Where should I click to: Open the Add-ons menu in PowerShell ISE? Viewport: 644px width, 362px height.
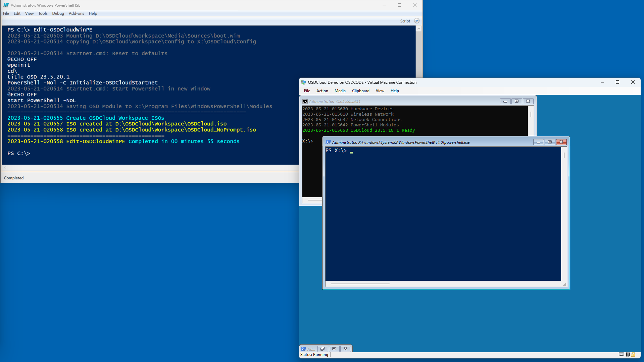click(x=76, y=13)
